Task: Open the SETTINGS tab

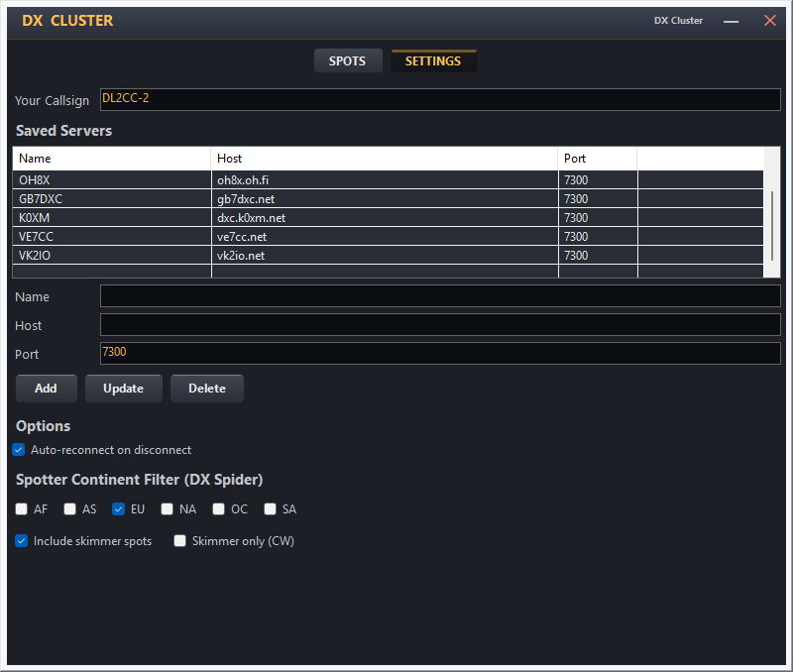Action: (433, 60)
